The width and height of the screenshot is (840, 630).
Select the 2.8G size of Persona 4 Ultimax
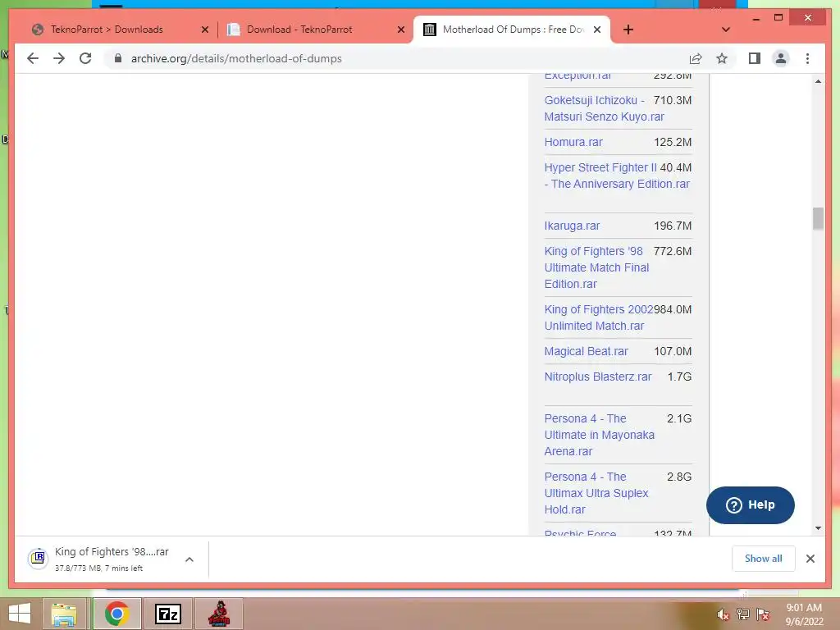click(679, 477)
